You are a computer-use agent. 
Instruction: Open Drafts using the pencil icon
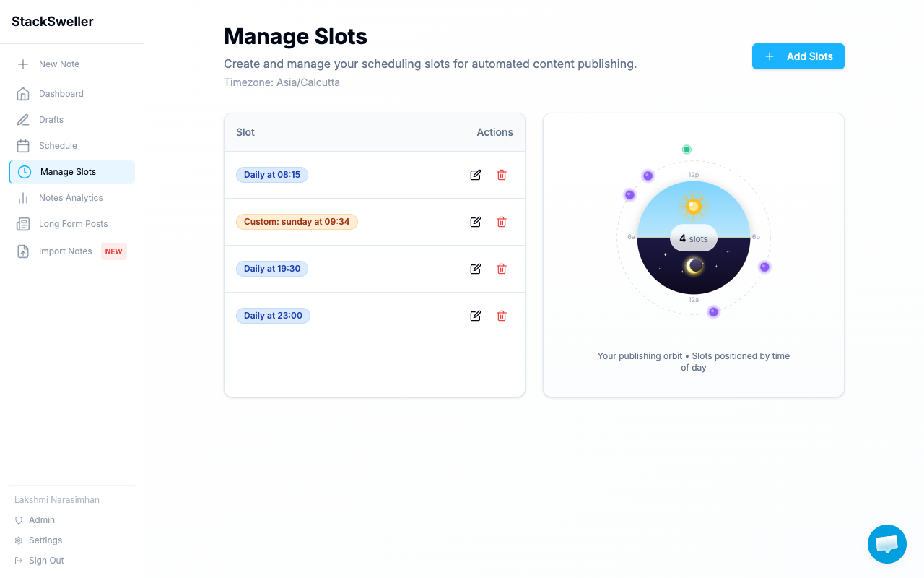tap(22, 119)
